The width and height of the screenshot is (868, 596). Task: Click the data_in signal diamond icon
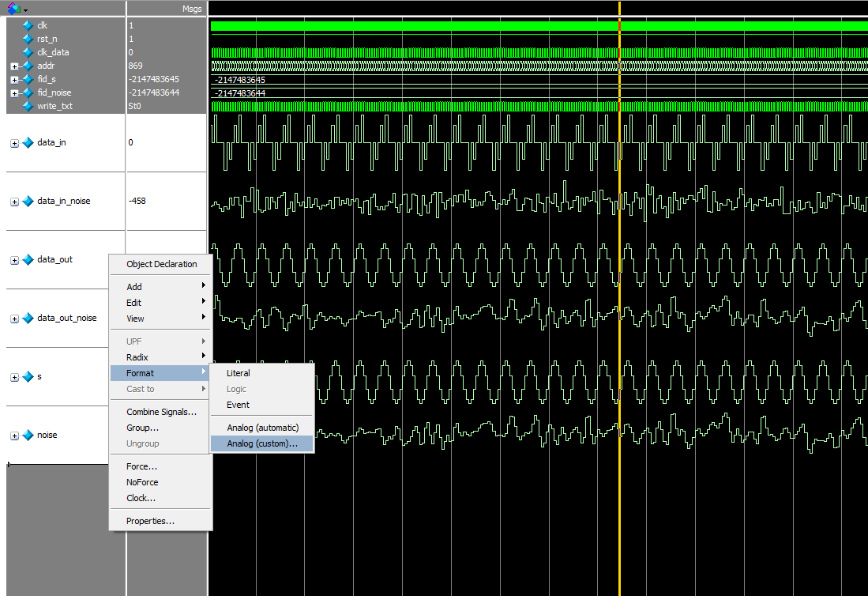28,143
